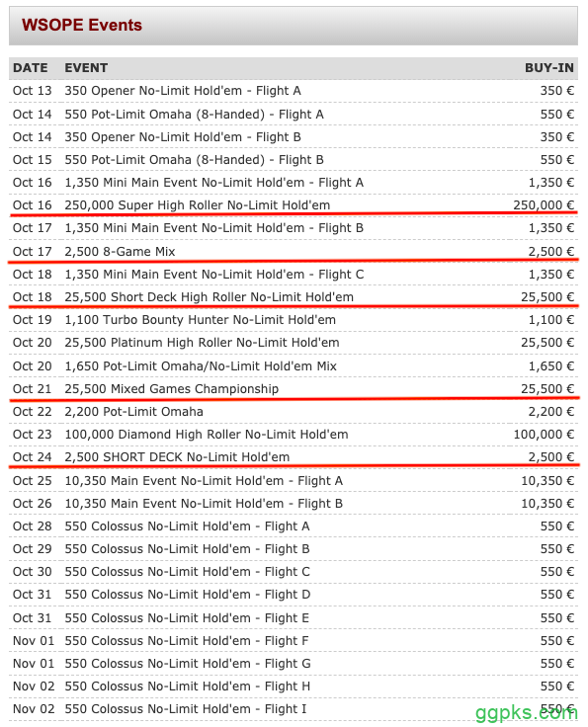Screen dimensions: 588x727
Task: Select 550 Colossus Flight D event
Action: click(188, 594)
